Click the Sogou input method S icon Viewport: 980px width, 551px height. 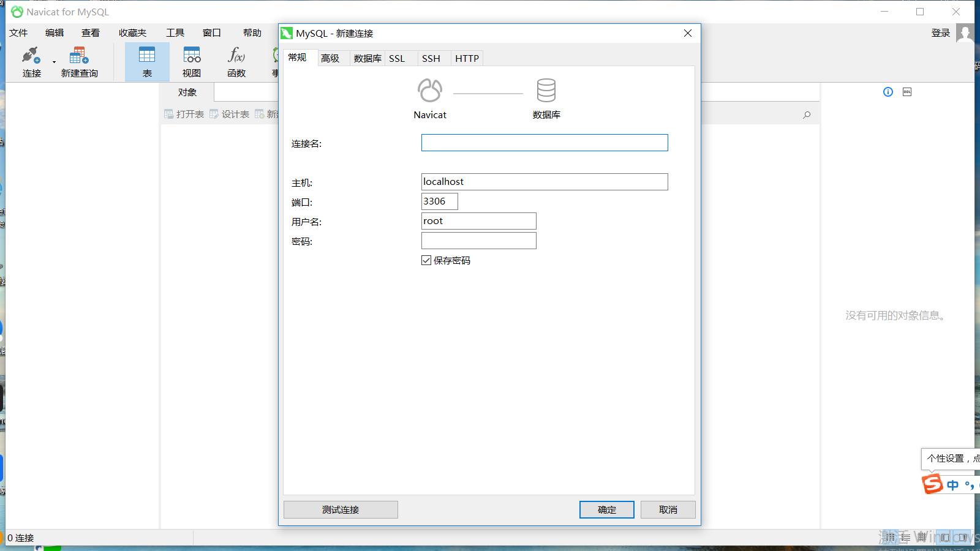pyautogui.click(x=932, y=484)
